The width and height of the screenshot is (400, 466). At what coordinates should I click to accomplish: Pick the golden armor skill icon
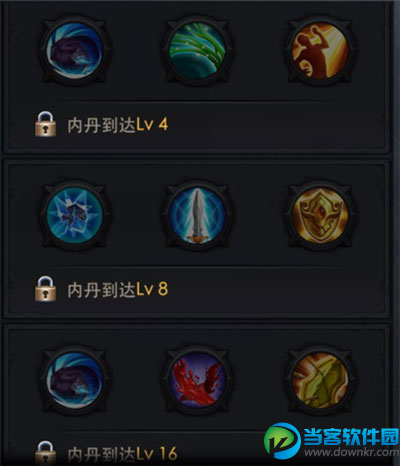pyautogui.click(x=320, y=379)
